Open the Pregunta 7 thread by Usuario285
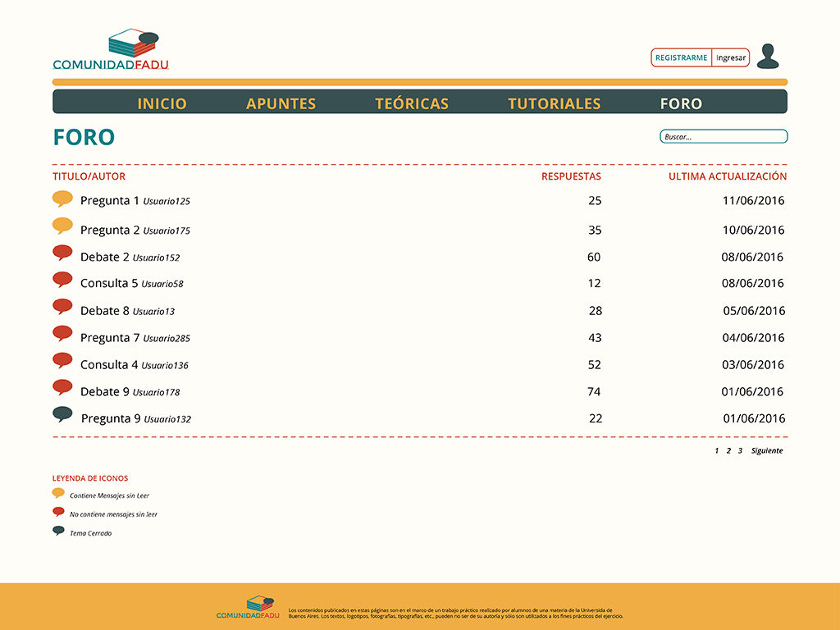 tap(110, 338)
